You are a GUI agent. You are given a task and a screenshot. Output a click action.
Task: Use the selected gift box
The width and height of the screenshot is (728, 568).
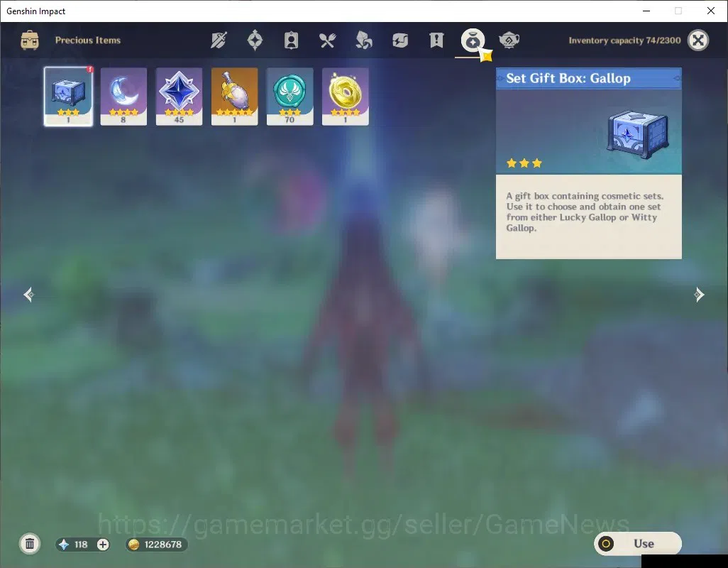point(638,543)
